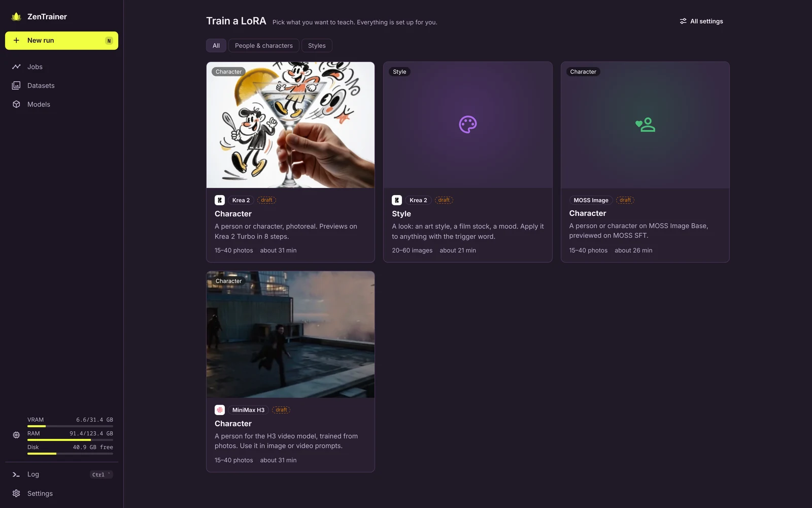Click the Disk free space bar
The image size is (812, 508).
click(70, 454)
